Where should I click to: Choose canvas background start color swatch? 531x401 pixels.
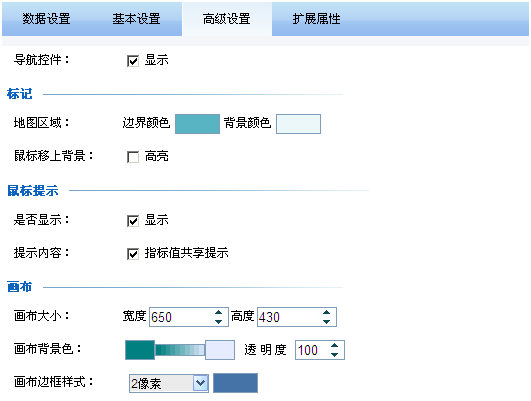(x=140, y=350)
